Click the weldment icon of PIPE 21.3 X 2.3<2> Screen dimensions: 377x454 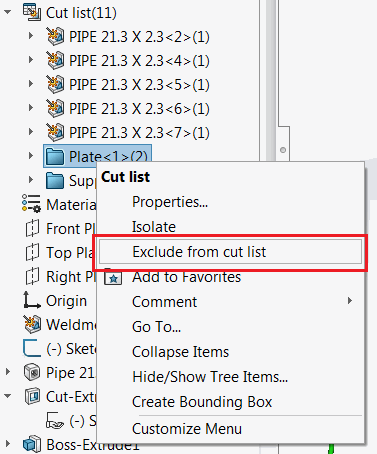pyautogui.click(x=55, y=36)
